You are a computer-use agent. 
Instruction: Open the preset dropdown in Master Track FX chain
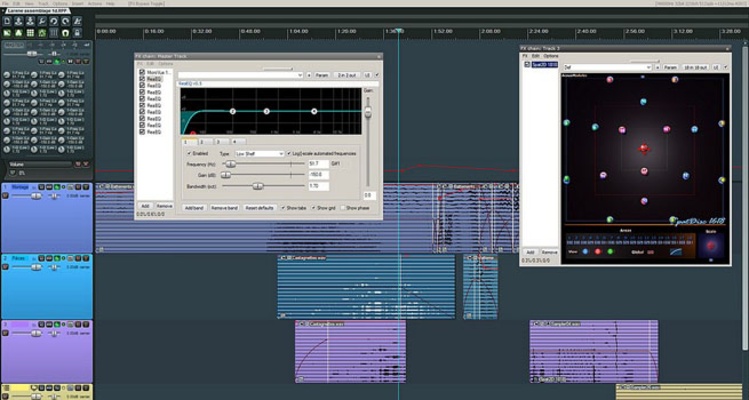click(x=240, y=75)
